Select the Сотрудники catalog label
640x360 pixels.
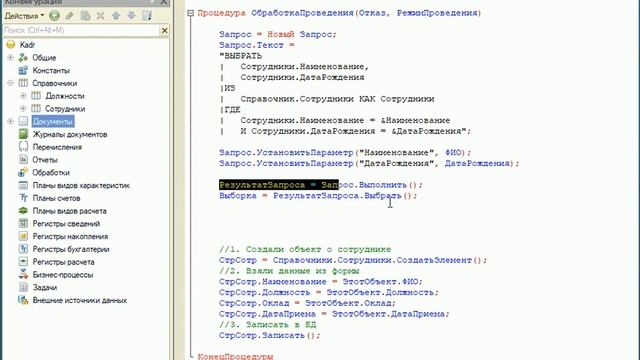click(65, 109)
